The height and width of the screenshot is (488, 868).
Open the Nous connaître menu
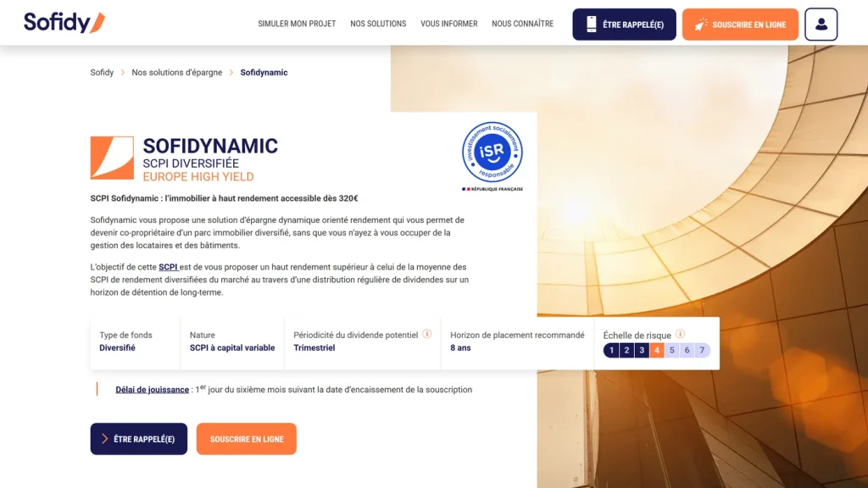522,24
